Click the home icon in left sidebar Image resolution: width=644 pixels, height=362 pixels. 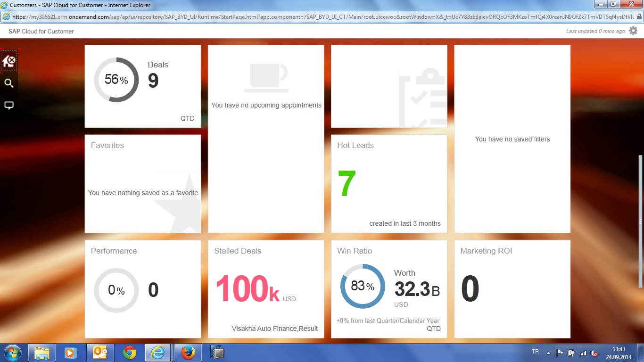pos(9,61)
